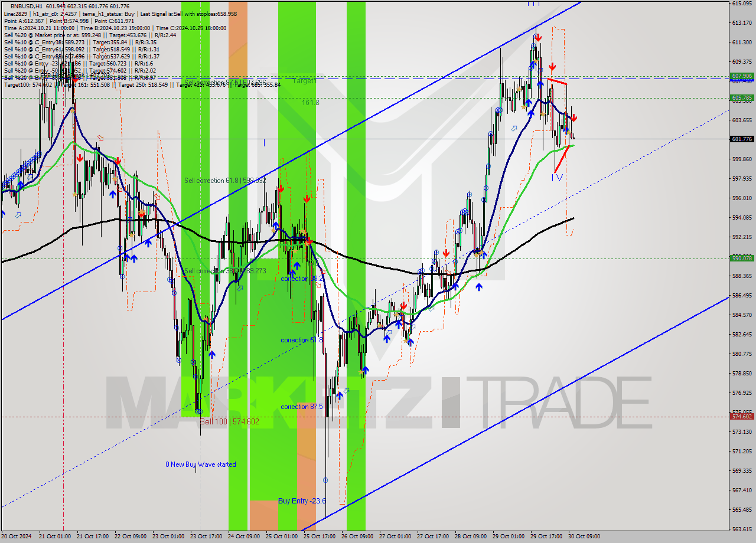
Task: Select the 563.615 price axis label
Action: pyautogui.click(x=741, y=529)
